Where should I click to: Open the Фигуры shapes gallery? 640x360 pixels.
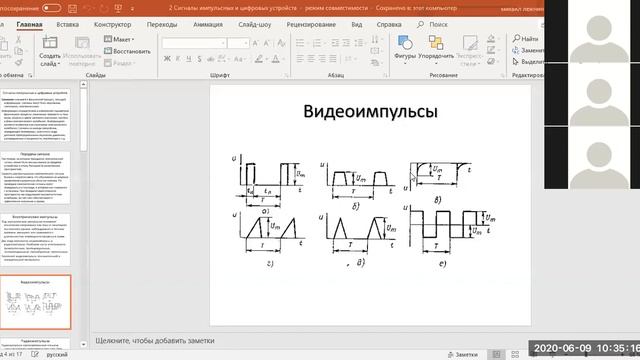tap(405, 50)
